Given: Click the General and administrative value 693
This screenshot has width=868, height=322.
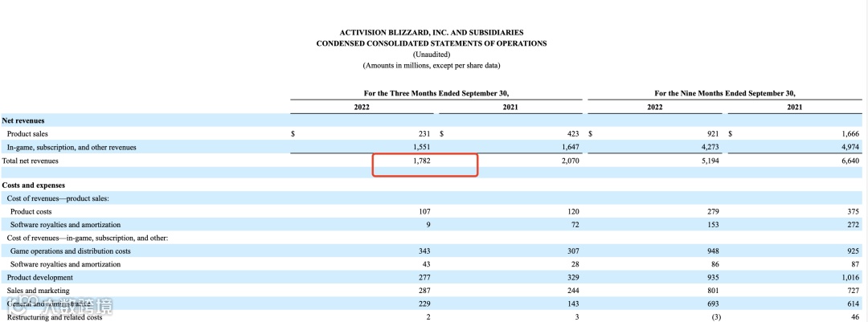Looking at the screenshot, I should point(713,304).
